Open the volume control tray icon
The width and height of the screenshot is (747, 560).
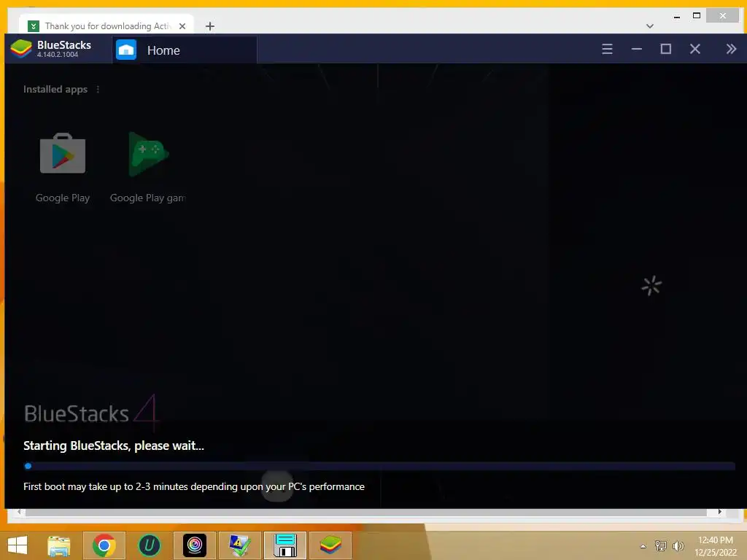(x=678, y=545)
